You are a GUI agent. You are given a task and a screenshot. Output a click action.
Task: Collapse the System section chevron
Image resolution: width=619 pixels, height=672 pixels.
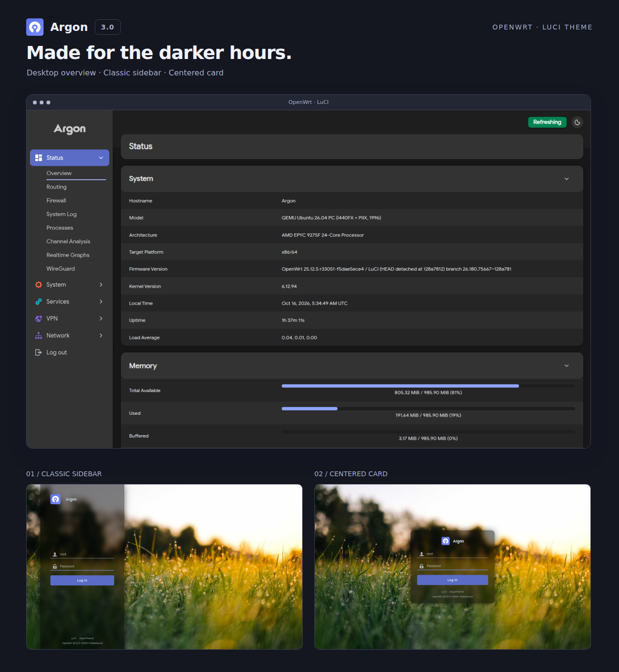[x=567, y=179]
